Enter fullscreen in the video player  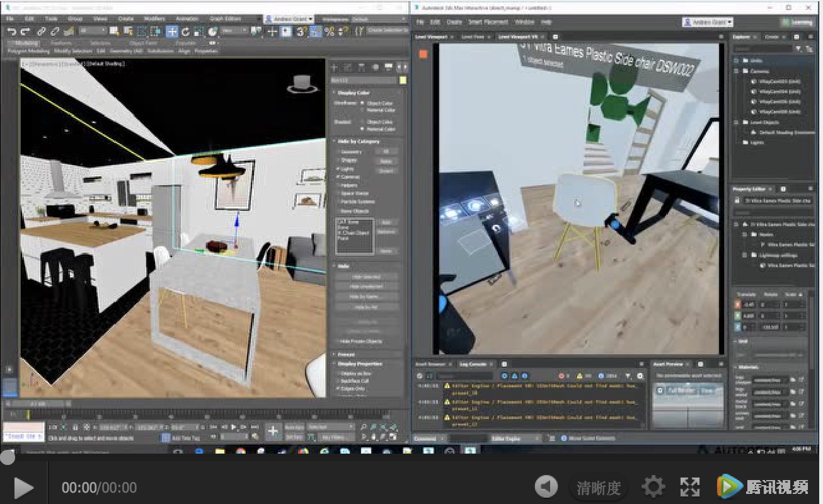point(690,486)
